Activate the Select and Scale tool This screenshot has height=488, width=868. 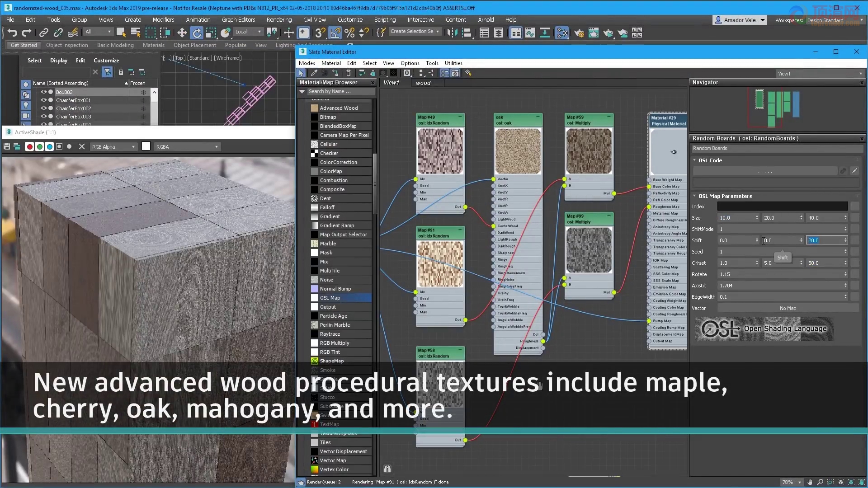tap(211, 33)
